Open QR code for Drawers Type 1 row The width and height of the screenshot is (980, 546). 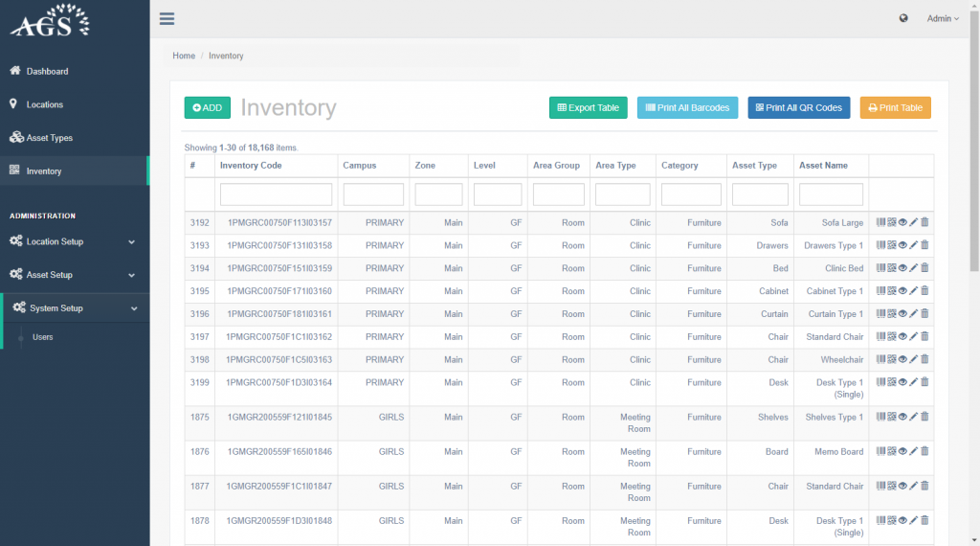pos(891,245)
